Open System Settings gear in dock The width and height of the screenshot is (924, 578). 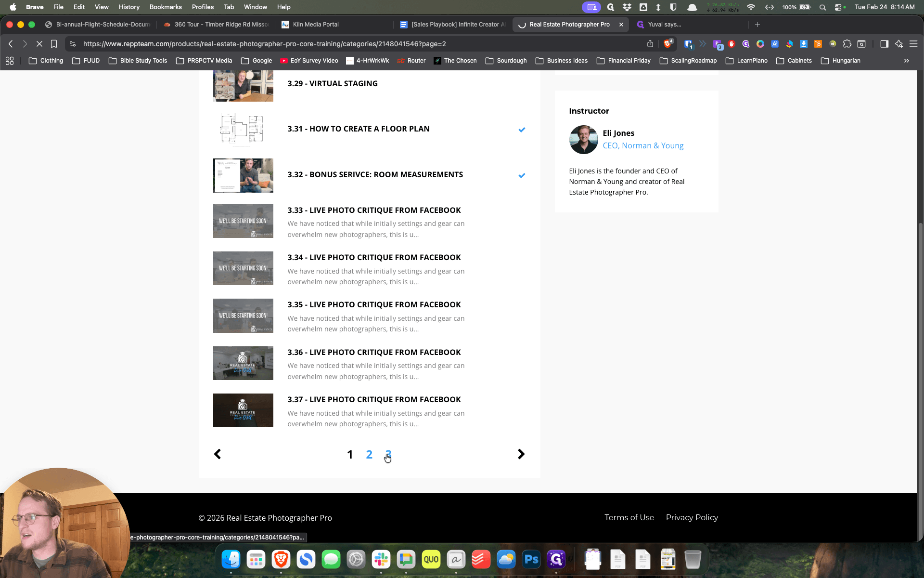[x=356, y=559]
